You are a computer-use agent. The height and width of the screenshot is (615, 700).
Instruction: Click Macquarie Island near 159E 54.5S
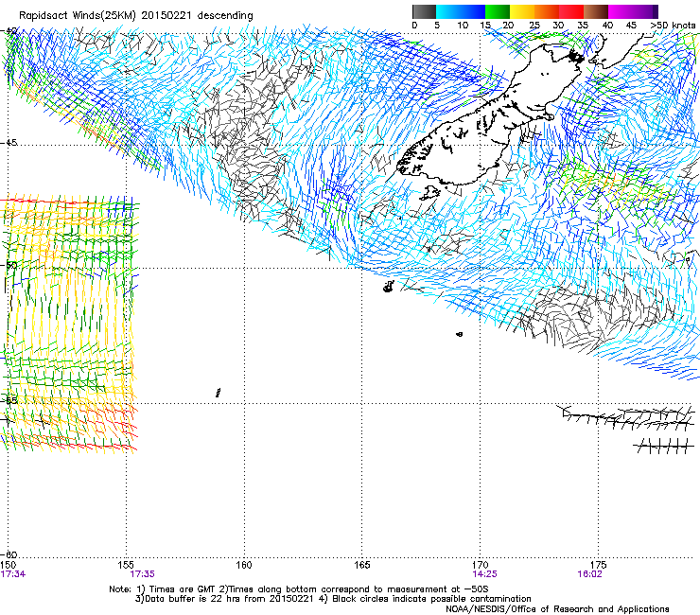[x=218, y=393]
